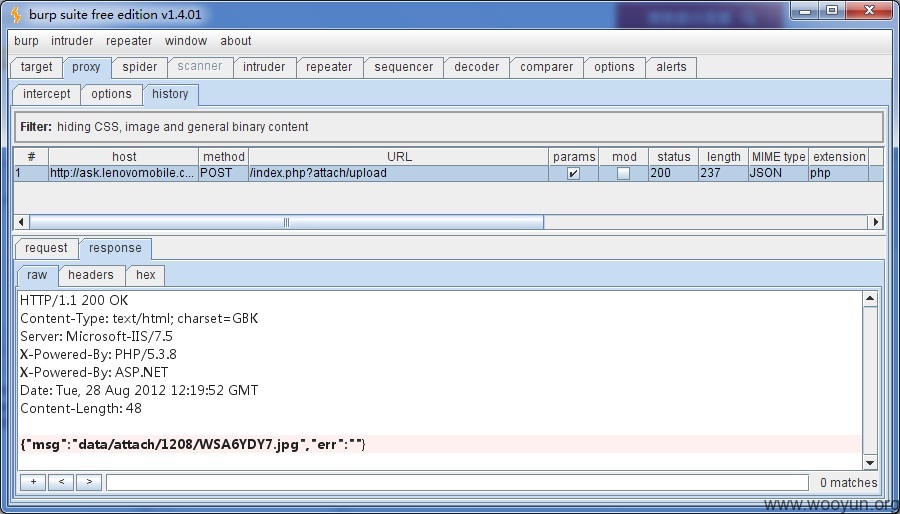Sort by MIME type column header
The image size is (900, 514).
pos(778,157)
